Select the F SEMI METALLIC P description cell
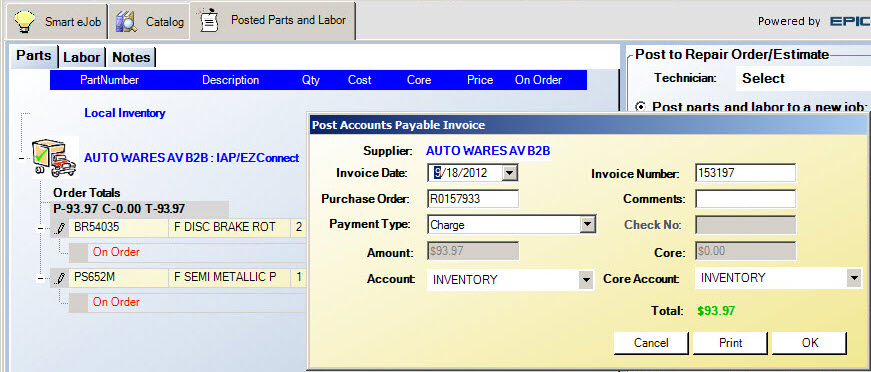871x372 pixels. pos(229,277)
